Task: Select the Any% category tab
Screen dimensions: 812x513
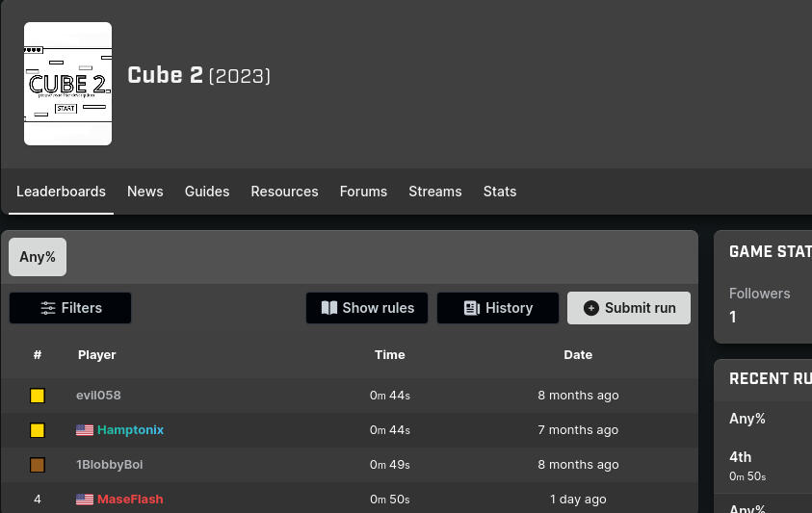Action: (x=38, y=257)
